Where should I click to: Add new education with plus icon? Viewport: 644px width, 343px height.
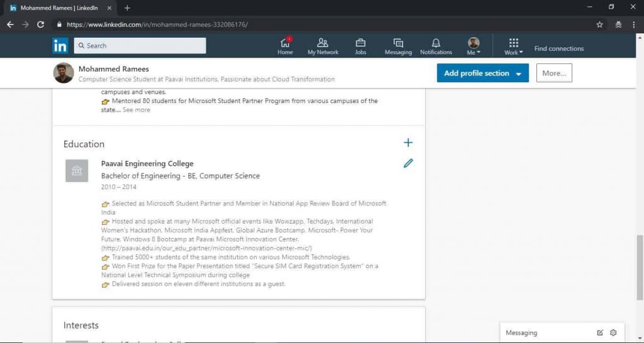point(408,143)
